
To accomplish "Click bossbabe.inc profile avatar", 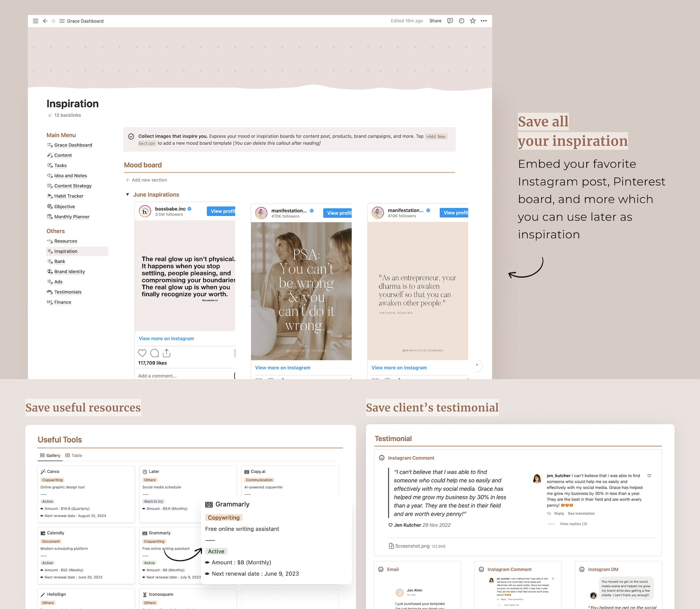I will pyautogui.click(x=145, y=212).
